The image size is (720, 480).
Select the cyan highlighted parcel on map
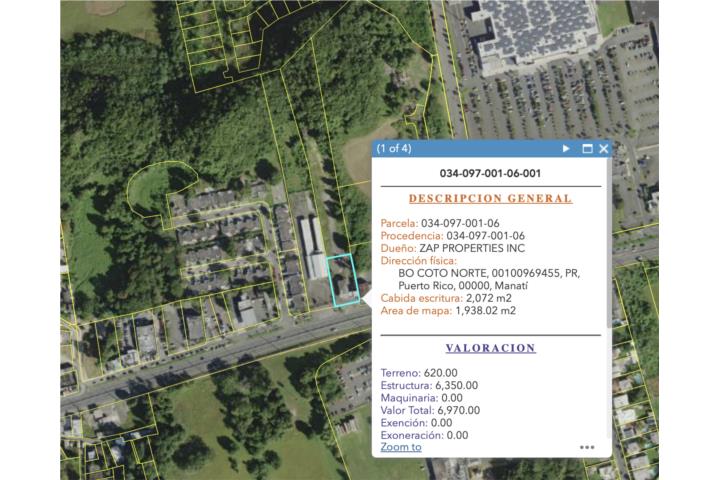click(343, 280)
